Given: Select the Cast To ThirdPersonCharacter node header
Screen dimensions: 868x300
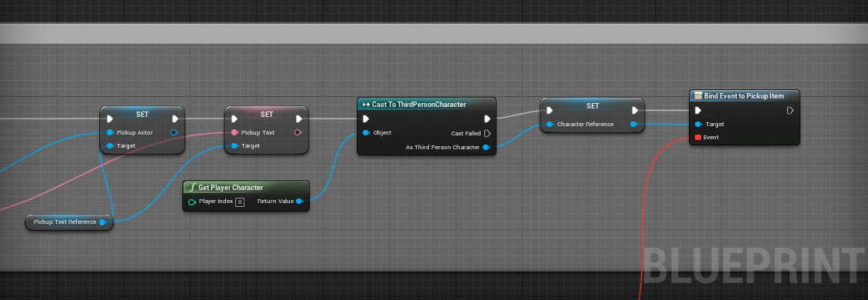Looking at the screenshot, I should [426, 105].
